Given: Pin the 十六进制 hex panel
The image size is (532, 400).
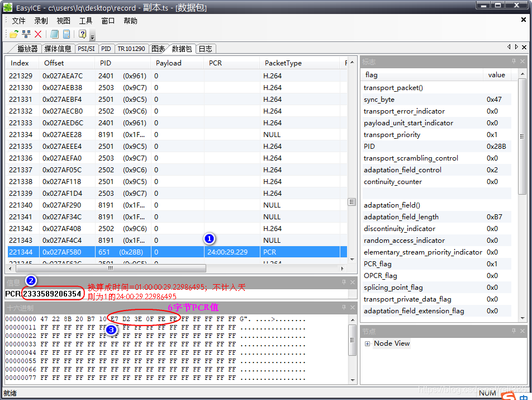Looking at the screenshot, I should coord(344,307).
